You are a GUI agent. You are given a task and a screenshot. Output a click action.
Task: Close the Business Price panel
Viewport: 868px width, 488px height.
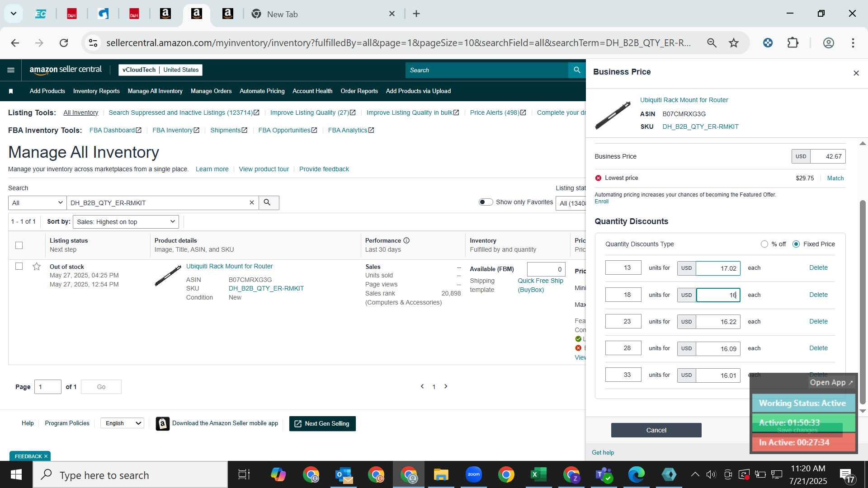pyautogui.click(x=856, y=73)
